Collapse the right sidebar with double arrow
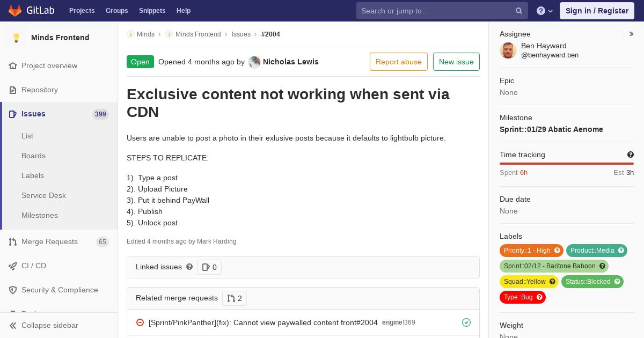The height and width of the screenshot is (338, 644). [x=632, y=34]
